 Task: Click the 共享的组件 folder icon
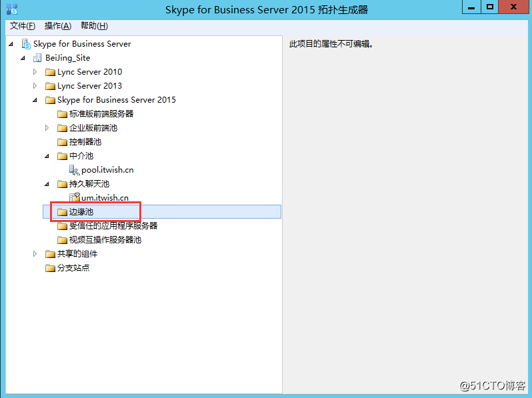coord(50,254)
